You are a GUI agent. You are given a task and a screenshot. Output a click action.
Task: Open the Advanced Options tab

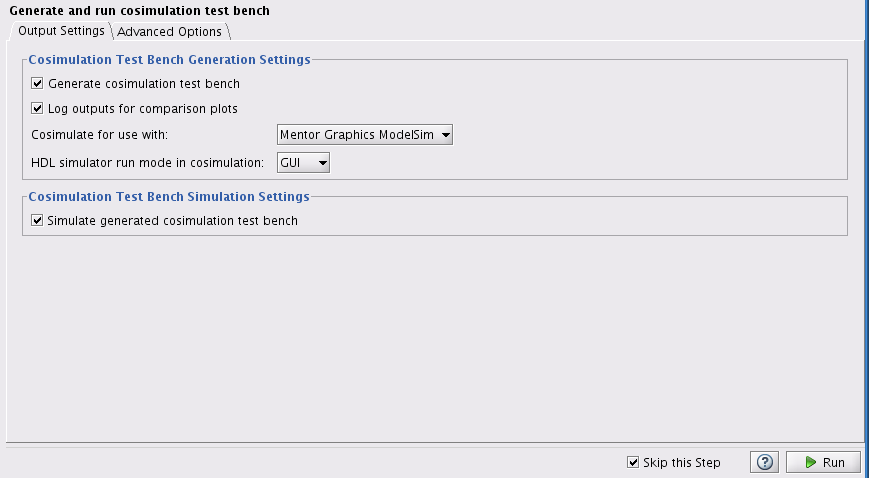pos(169,32)
